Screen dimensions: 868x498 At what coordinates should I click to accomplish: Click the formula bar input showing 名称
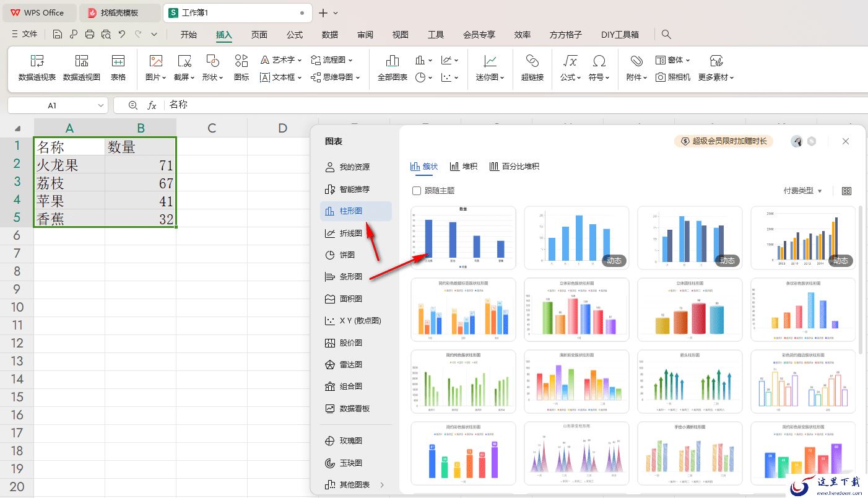(514, 105)
